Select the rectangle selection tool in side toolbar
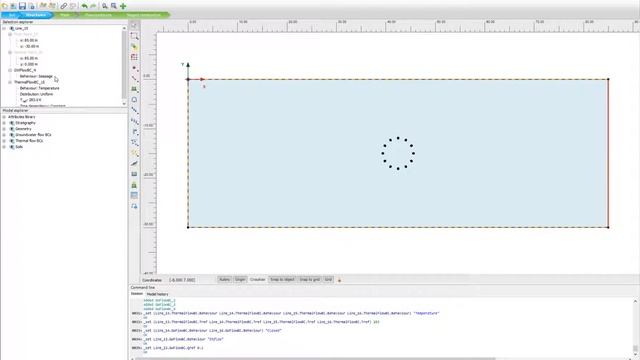Viewport: 640px width, 360px height. [x=134, y=36]
